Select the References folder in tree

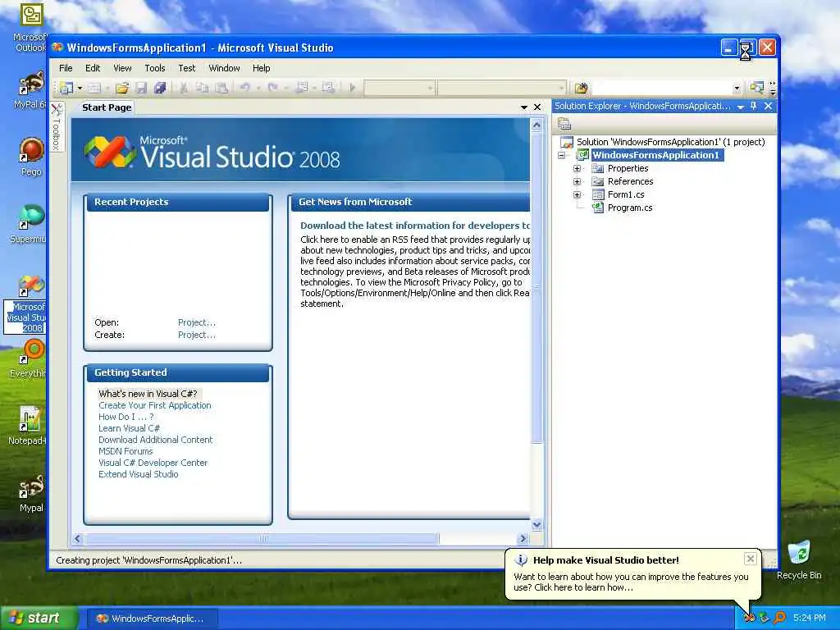tap(631, 181)
